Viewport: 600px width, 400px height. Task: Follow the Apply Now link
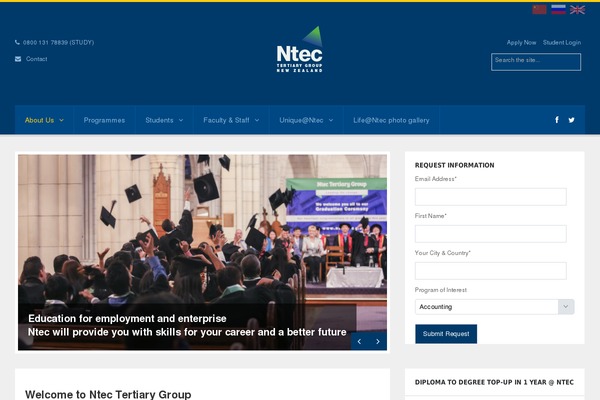(521, 42)
